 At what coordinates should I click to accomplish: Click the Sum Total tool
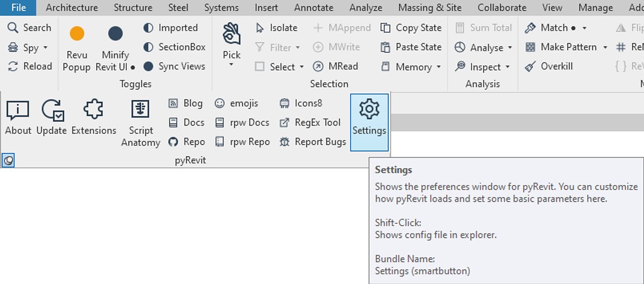pos(483,28)
